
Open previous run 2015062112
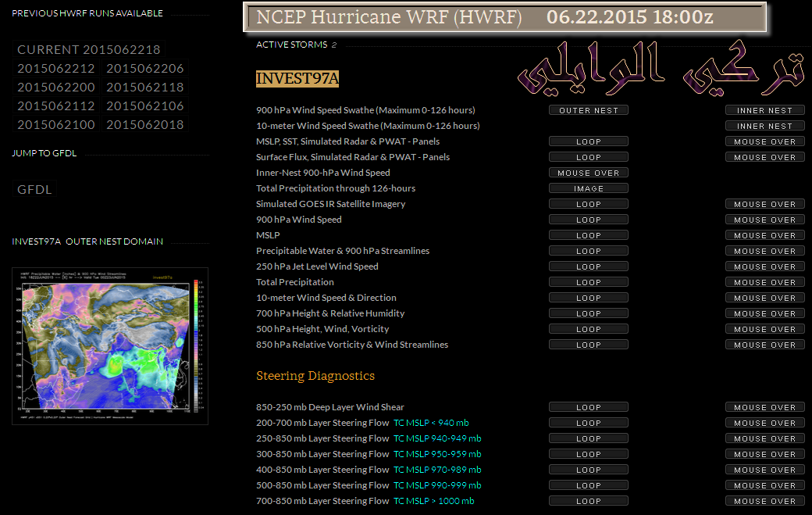pos(56,106)
